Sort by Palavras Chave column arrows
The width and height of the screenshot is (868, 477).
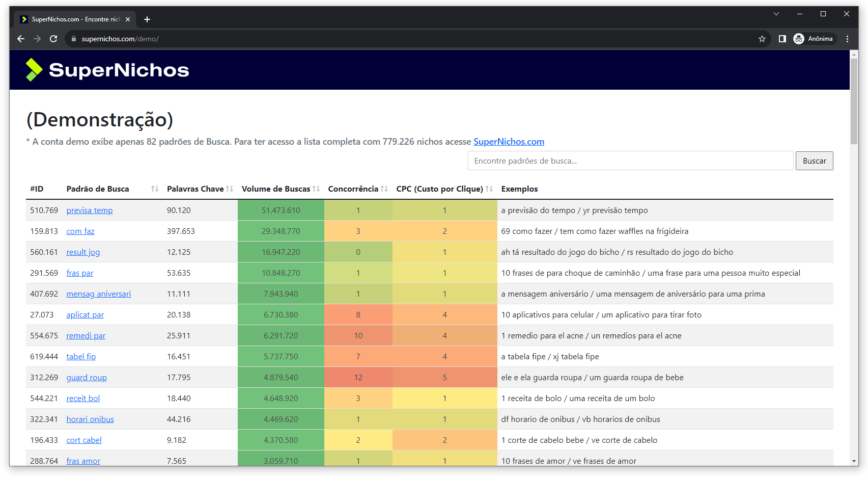pyautogui.click(x=230, y=189)
